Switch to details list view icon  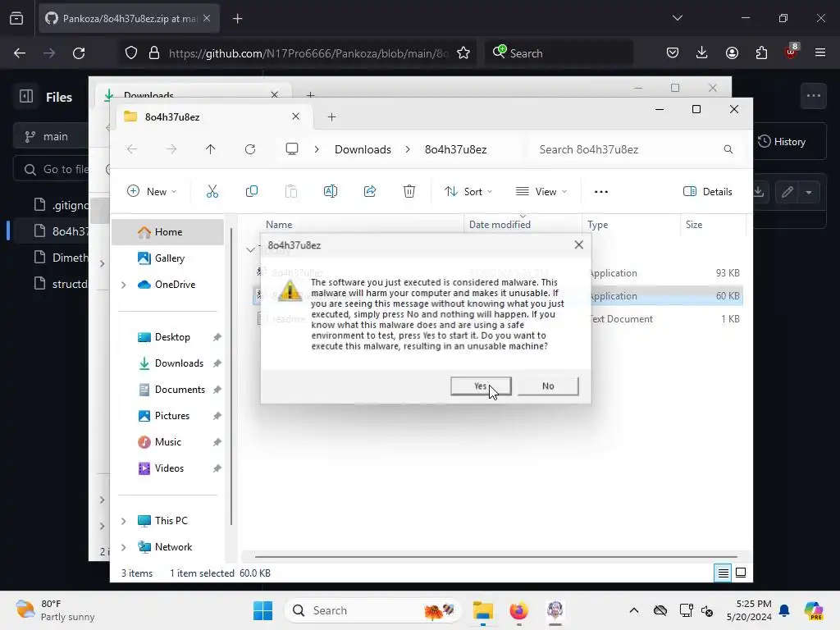[x=723, y=573]
